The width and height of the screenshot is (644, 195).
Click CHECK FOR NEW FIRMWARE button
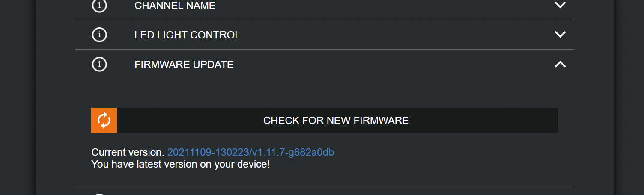[x=336, y=121]
